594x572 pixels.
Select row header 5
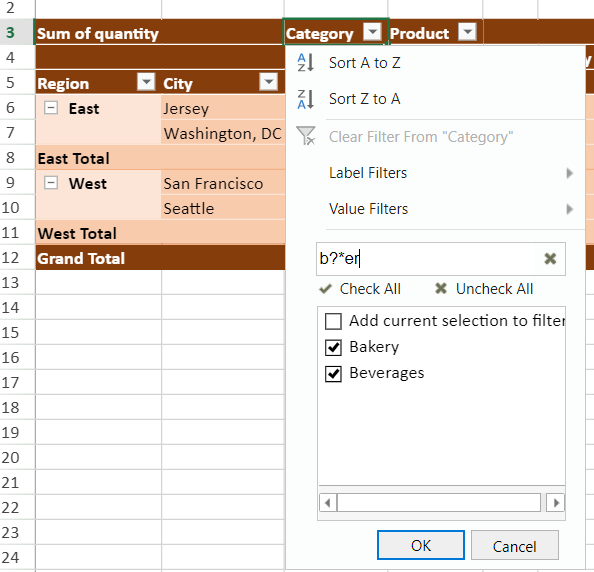17,82
